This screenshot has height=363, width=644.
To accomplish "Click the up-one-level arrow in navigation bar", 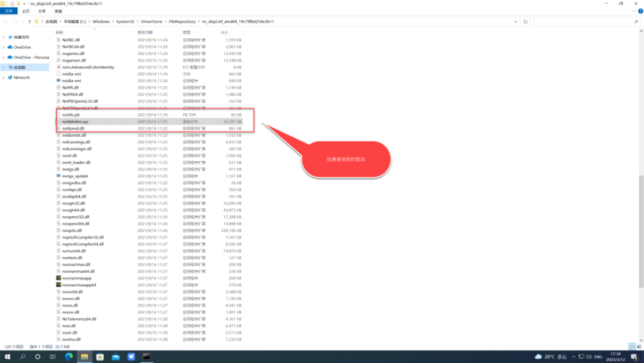I will (29, 21).
